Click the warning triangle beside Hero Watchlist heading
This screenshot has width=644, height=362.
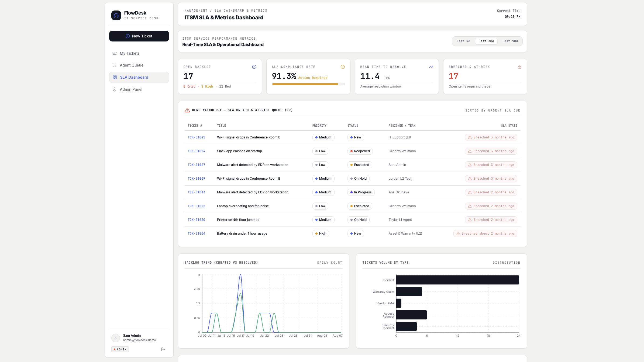tap(187, 110)
